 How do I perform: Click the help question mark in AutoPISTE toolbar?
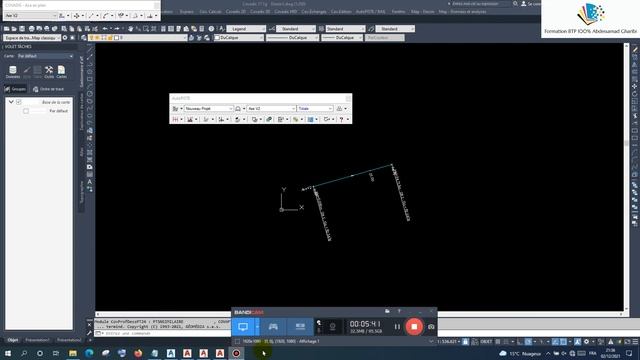pos(341,120)
